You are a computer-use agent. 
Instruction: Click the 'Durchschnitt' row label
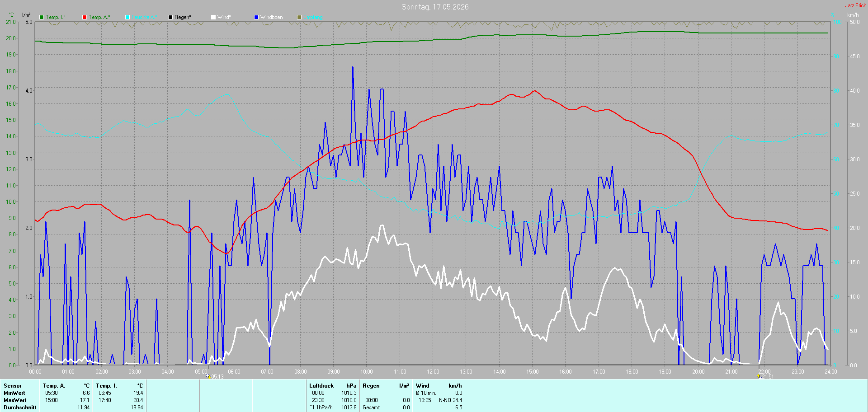[20, 407]
